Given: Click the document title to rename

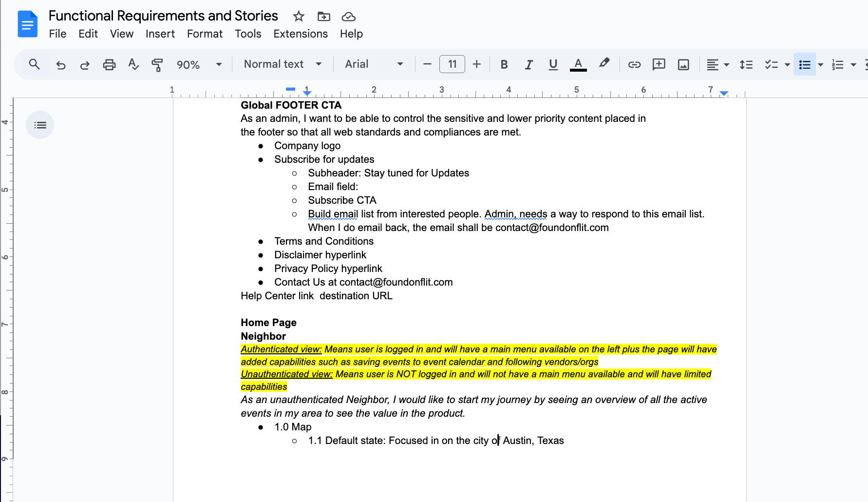Looking at the screenshot, I should 163,16.
